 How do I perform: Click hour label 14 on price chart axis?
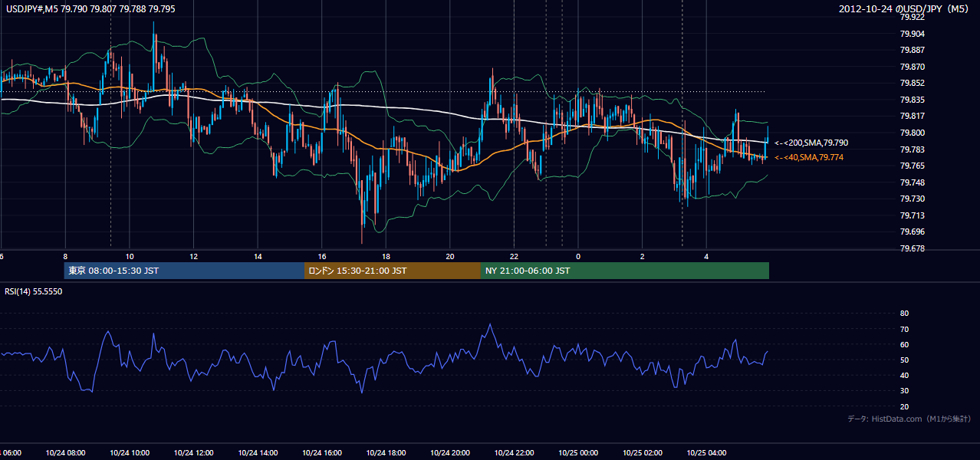pos(258,256)
